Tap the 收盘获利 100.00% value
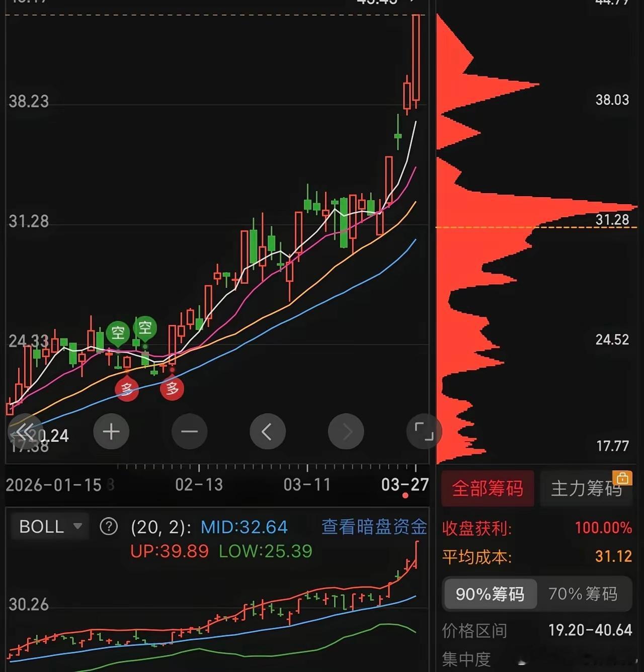 tap(603, 528)
